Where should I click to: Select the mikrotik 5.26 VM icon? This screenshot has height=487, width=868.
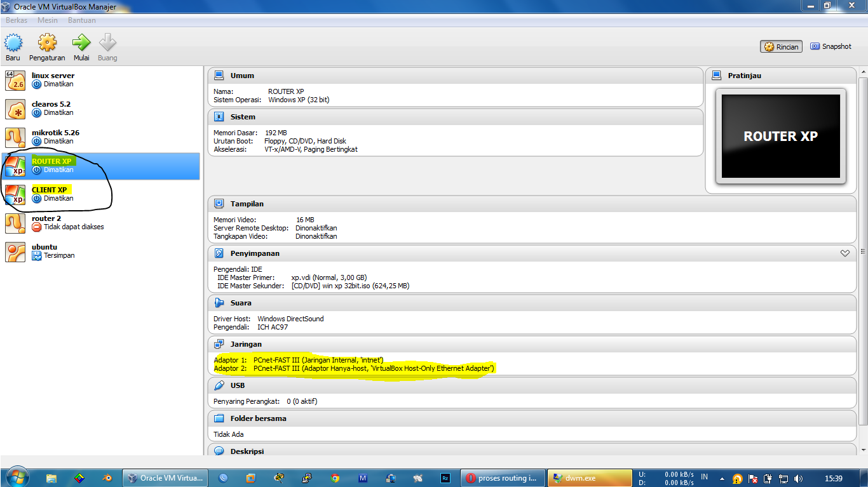[15, 138]
